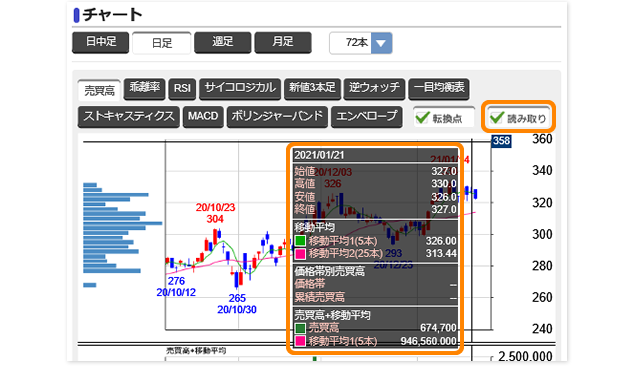This screenshot has height=372, width=634.
Task: Switch to the 月足 monthly chart
Action: (x=283, y=42)
